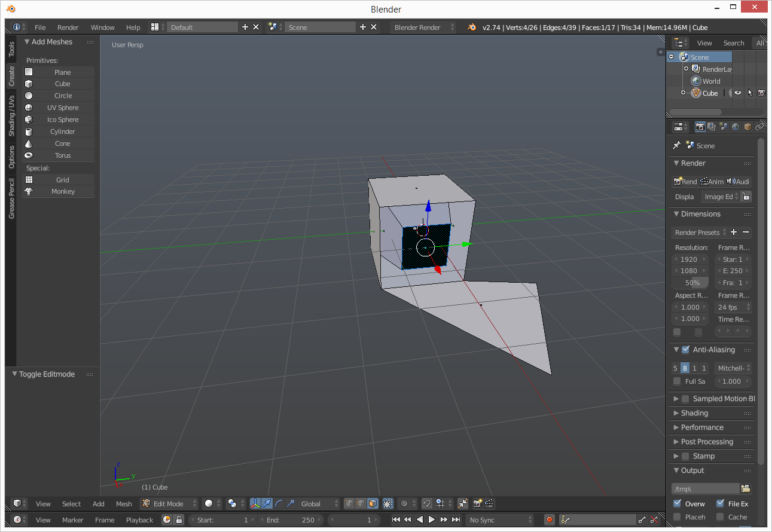Add a Monkey mesh
The width and height of the screenshot is (772, 532).
59,191
